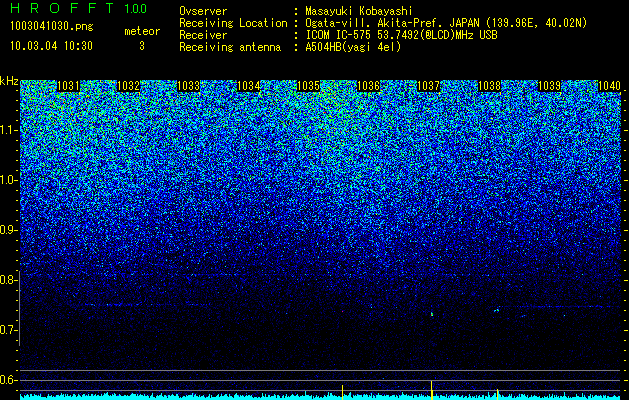Click the 0.9 kHz axis label
This screenshot has width=629, height=400.
click(x=8, y=230)
